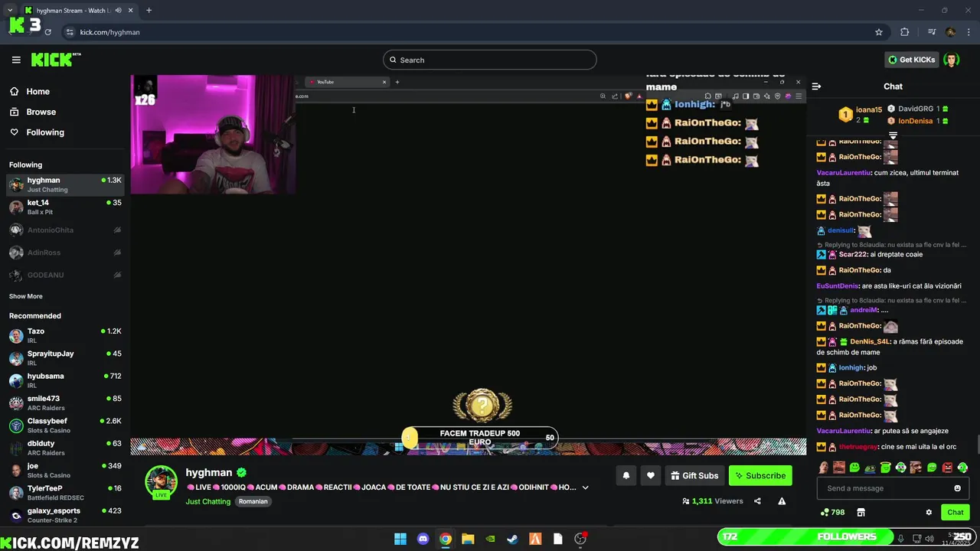
Task: Click Gift Subs button
Action: (694, 475)
